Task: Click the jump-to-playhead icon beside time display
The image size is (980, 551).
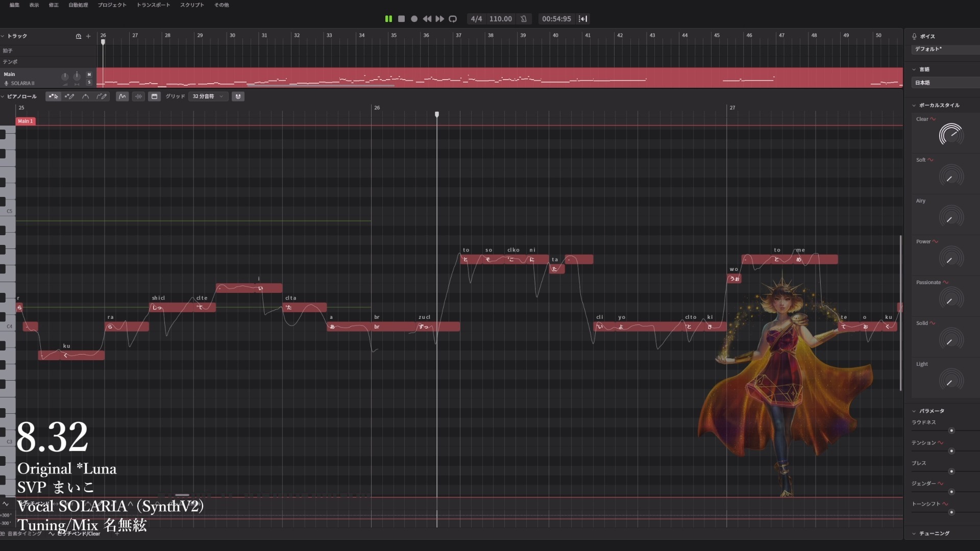Action: [x=583, y=19]
